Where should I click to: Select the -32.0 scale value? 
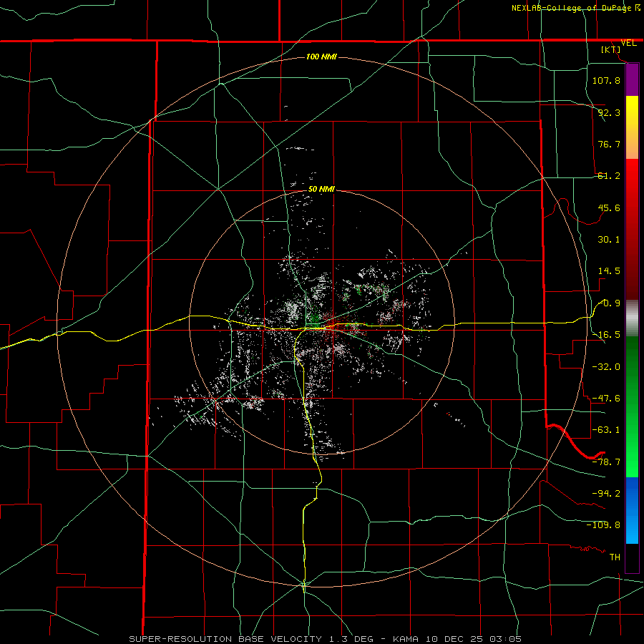(606, 366)
